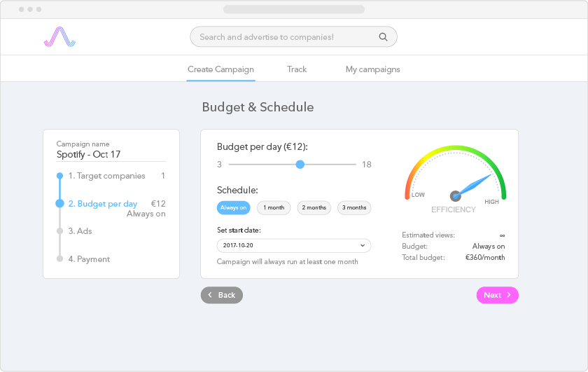Go to the Create Campaign tab
The image size is (588, 372).
[220, 69]
